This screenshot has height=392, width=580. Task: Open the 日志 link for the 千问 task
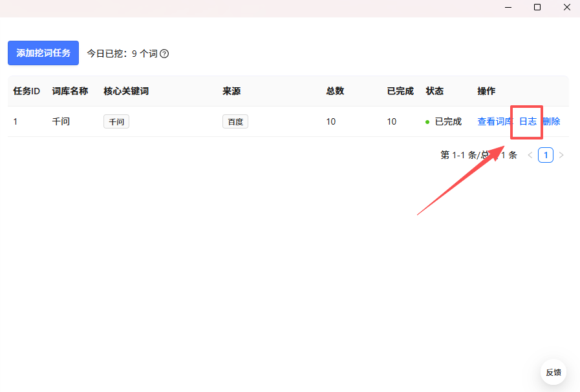point(528,121)
